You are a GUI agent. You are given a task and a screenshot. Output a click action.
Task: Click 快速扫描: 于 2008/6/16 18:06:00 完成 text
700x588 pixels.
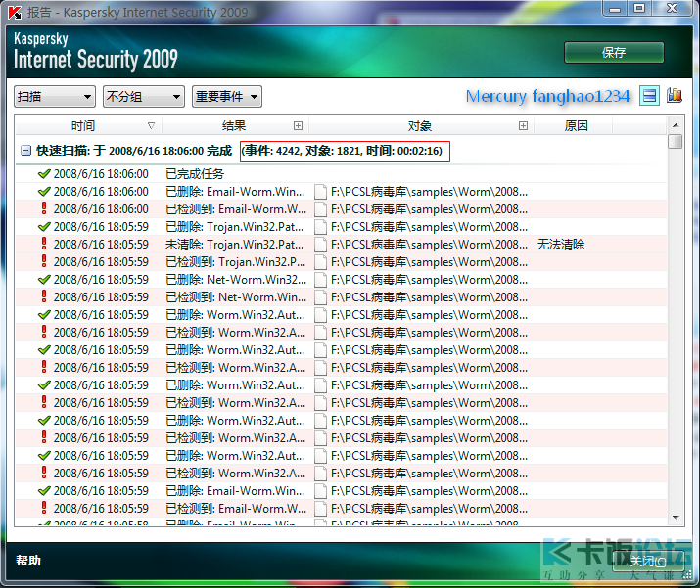pyautogui.click(x=134, y=151)
